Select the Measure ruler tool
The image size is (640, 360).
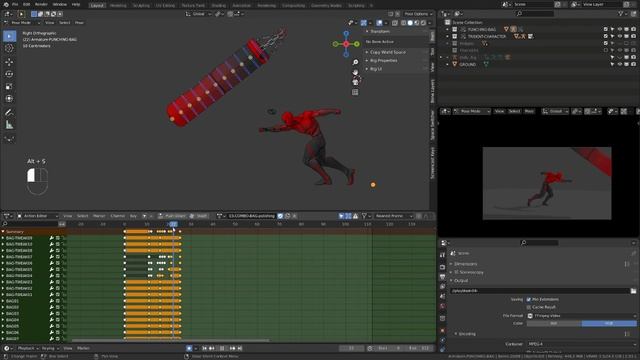pyautogui.click(x=9, y=125)
